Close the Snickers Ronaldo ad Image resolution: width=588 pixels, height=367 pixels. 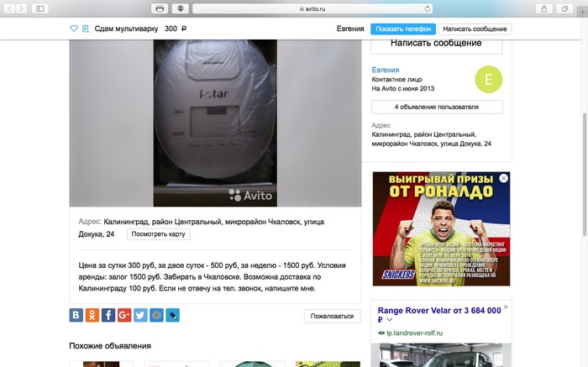click(503, 179)
